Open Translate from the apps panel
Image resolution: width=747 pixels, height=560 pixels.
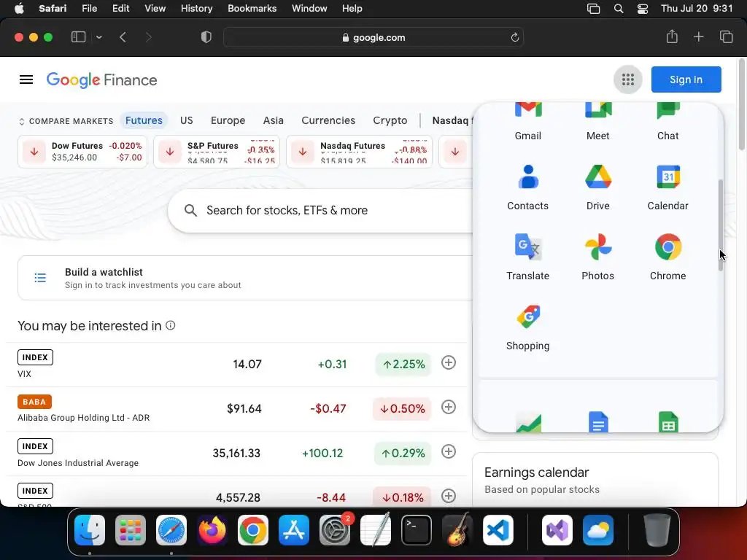click(x=528, y=257)
